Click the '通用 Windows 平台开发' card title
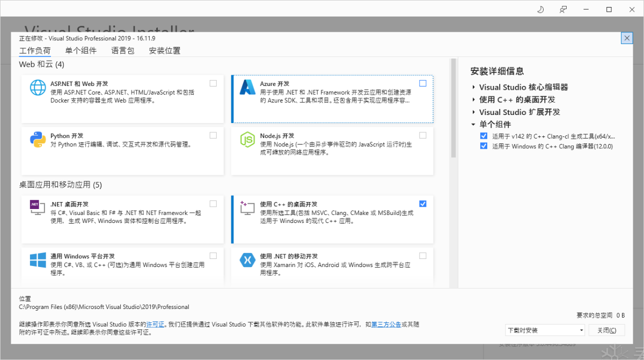 83,256
